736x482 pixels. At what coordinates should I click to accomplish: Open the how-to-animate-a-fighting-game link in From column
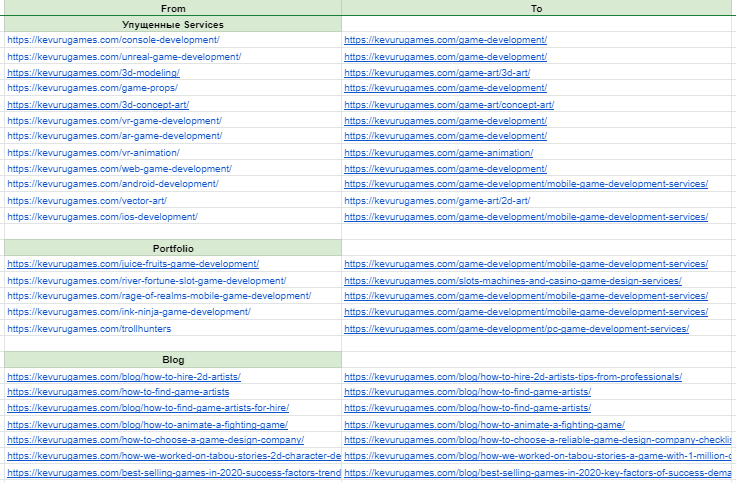147,424
